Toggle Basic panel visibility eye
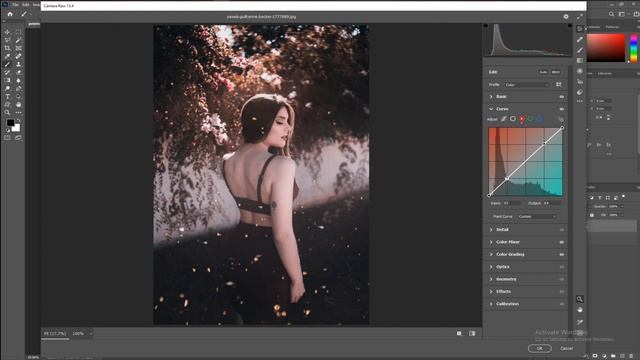This screenshot has width=640, height=360. pyautogui.click(x=562, y=97)
